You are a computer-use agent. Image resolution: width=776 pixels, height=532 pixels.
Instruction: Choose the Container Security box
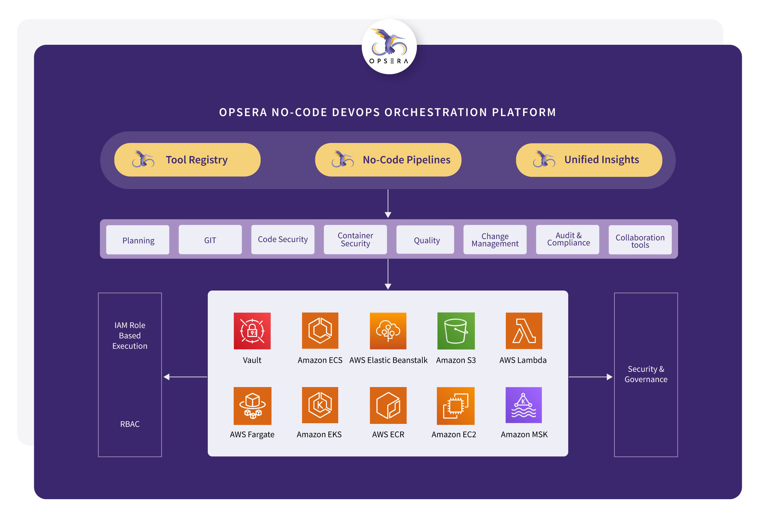pos(355,240)
